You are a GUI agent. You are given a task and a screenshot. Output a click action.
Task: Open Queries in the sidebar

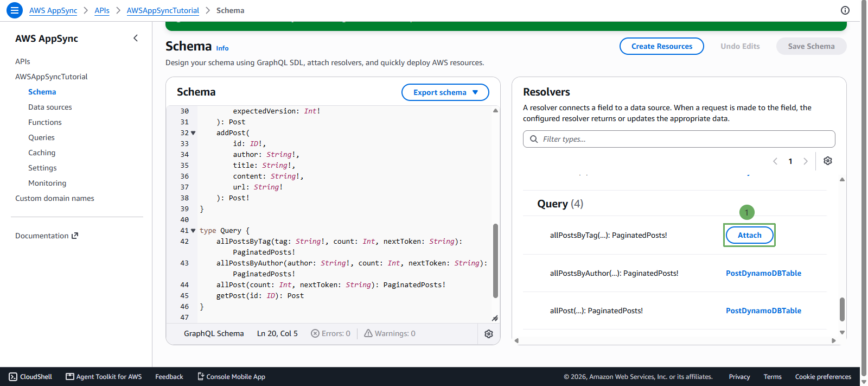[x=41, y=137]
